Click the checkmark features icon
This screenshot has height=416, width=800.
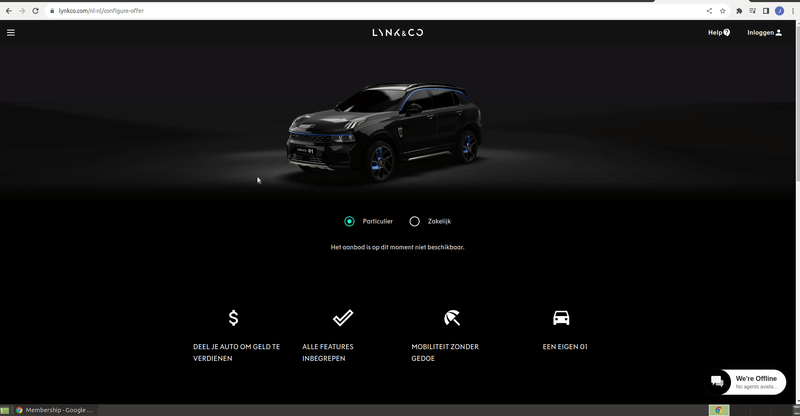pos(343,317)
